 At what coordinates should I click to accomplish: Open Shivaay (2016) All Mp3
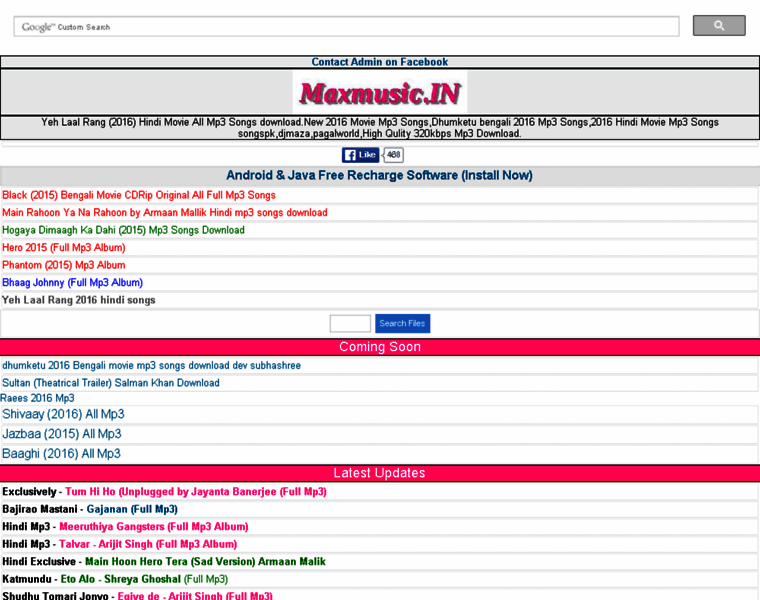(63, 414)
